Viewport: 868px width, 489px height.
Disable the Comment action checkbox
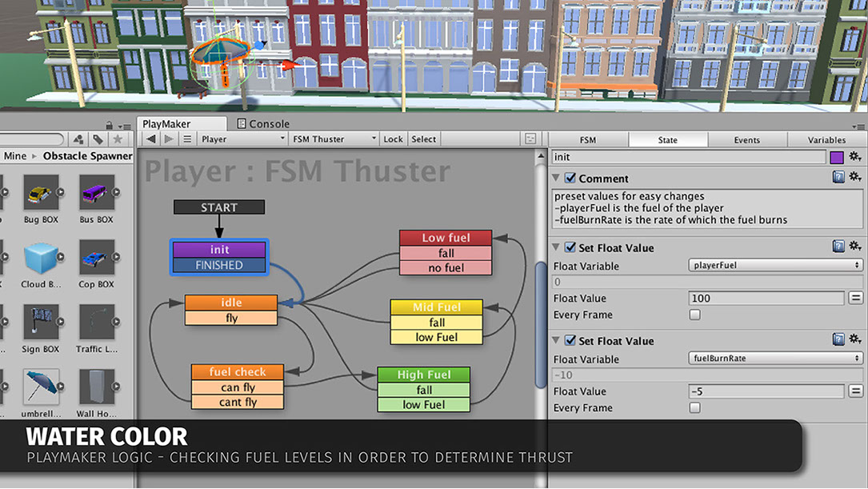pos(570,178)
